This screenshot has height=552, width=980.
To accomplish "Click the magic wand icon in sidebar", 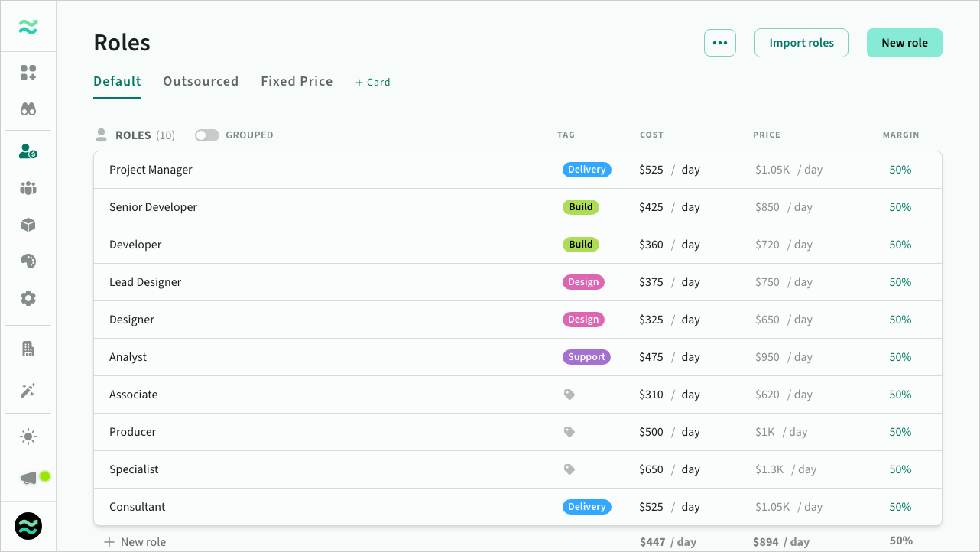I will [x=28, y=391].
